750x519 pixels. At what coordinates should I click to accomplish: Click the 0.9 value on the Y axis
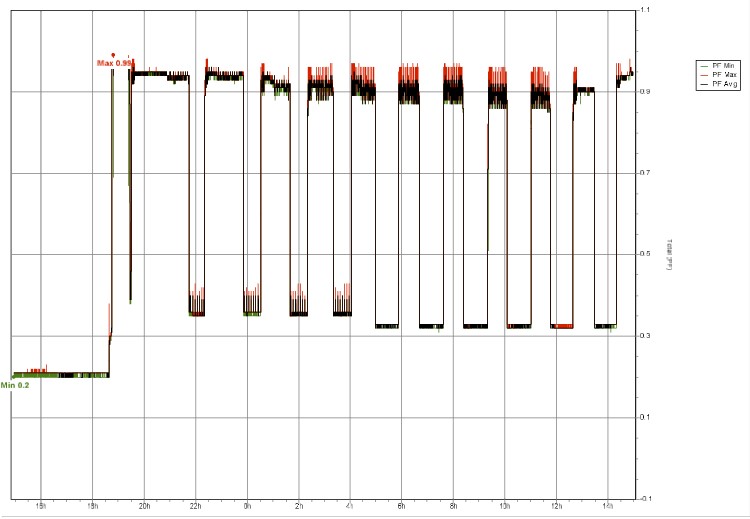643,92
